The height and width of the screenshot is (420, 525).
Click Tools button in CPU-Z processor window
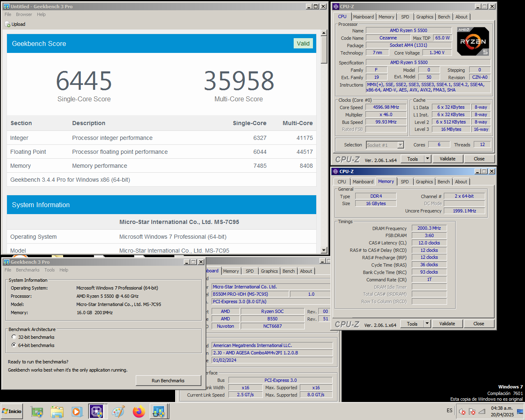413,159
